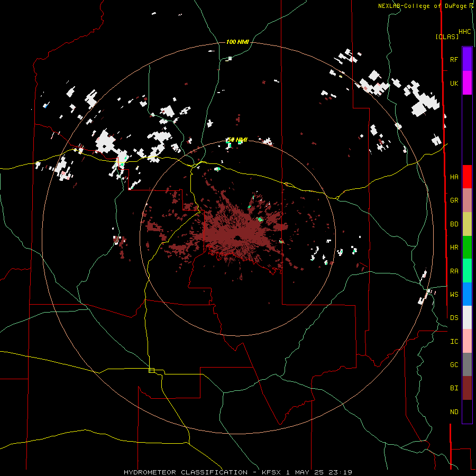Image resolution: width=476 pixels, height=476 pixels.
Task: Click the RF legend label
Action: tap(454, 59)
